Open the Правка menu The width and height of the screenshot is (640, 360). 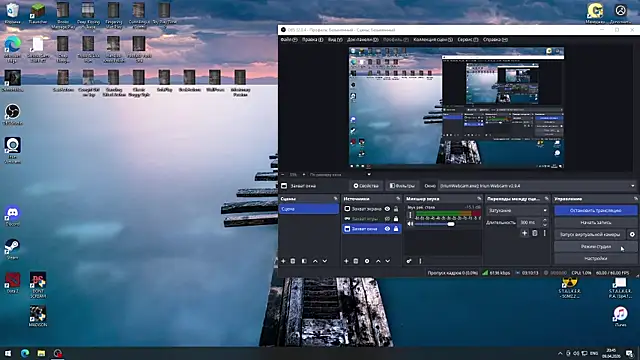point(312,40)
